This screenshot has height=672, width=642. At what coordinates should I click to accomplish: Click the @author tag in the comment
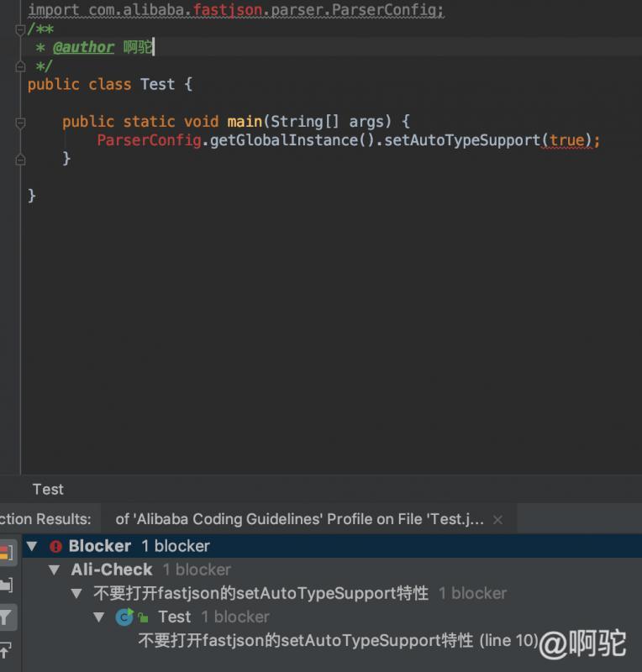pyautogui.click(x=84, y=47)
